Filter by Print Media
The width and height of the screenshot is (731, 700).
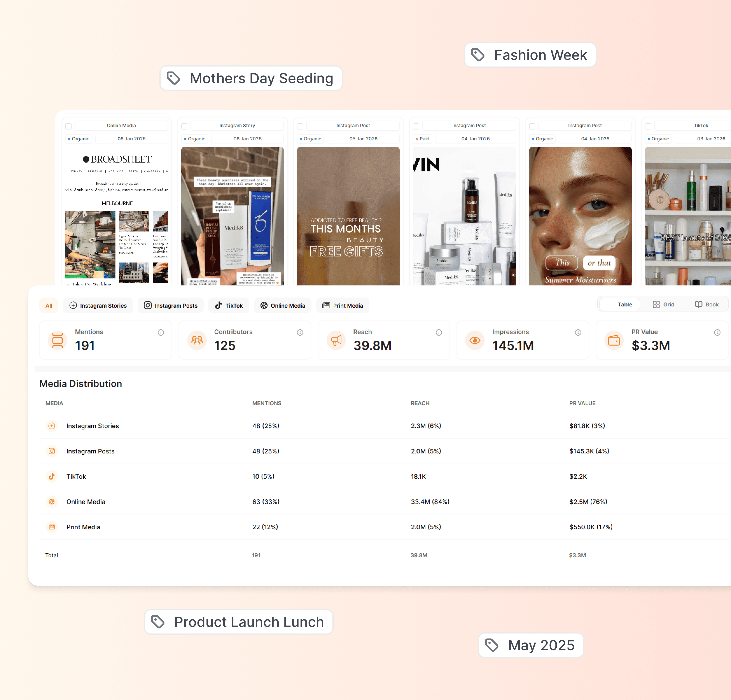point(342,305)
